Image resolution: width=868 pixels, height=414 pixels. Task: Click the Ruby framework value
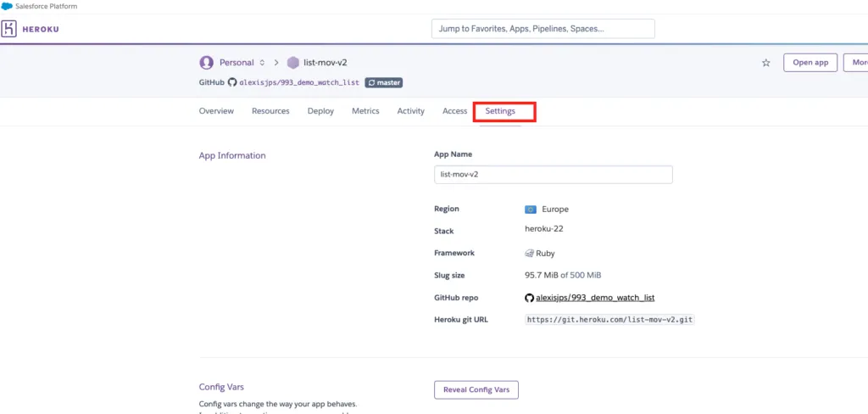[545, 254]
